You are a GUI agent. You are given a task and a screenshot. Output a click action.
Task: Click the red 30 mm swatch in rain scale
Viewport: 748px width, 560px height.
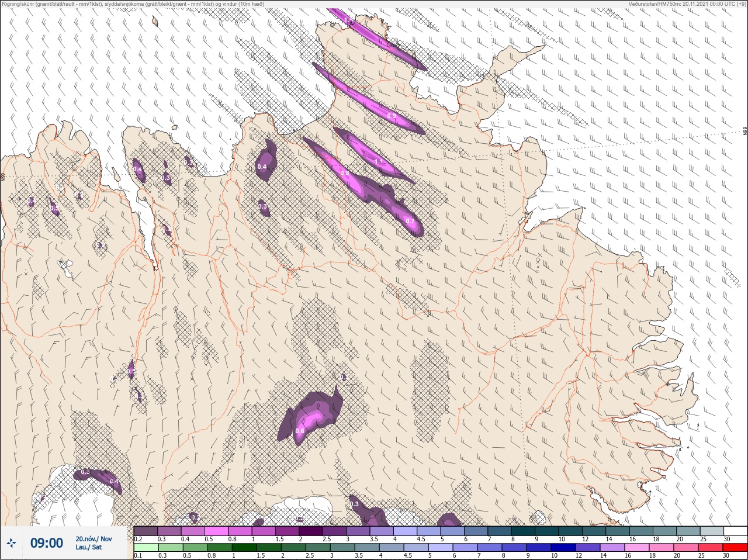(x=735, y=548)
